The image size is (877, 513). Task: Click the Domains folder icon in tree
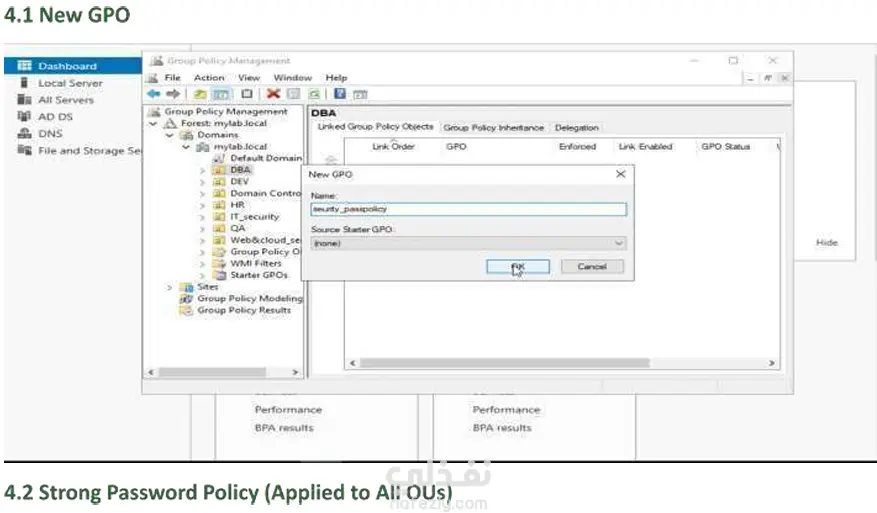click(187, 135)
